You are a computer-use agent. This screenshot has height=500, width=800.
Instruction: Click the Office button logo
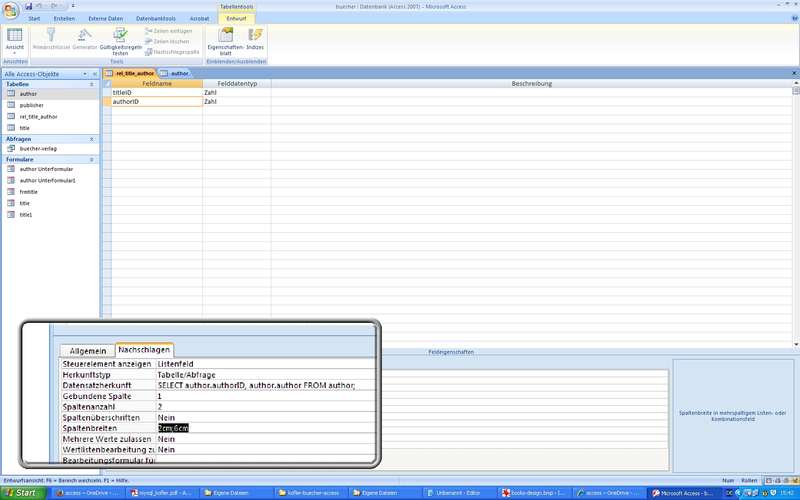pos(10,9)
